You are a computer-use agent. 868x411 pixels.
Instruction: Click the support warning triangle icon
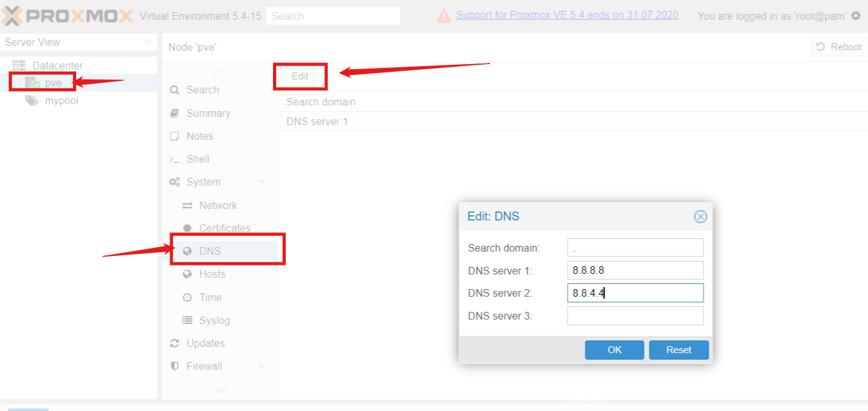click(444, 16)
